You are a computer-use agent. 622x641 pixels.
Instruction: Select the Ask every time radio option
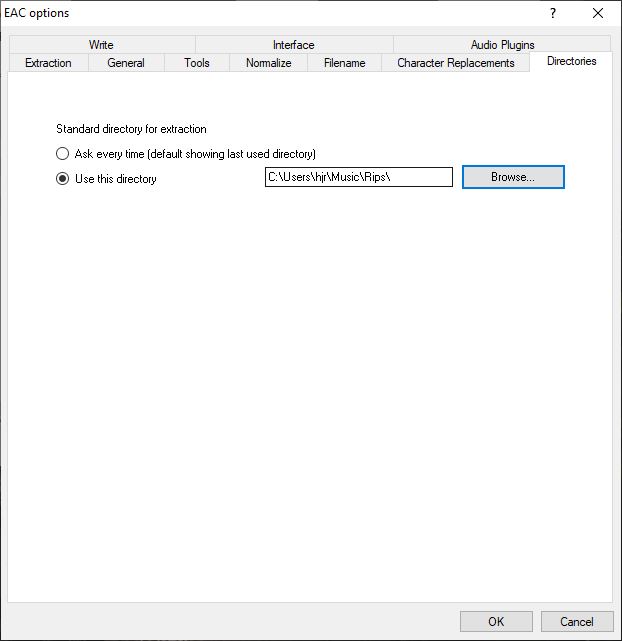186,154
